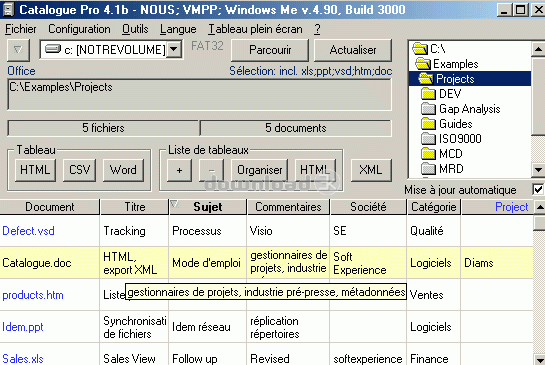The height and width of the screenshot is (365, 545).
Task: Click the Titre column header
Action: [x=135, y=207]
